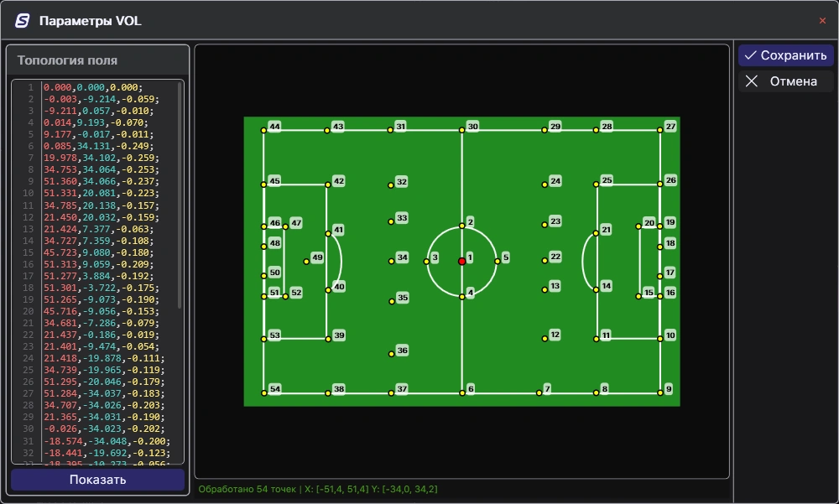
Task: Click the app logo icon in title bar
Action: pyautogui.click(x=23, y=21)
